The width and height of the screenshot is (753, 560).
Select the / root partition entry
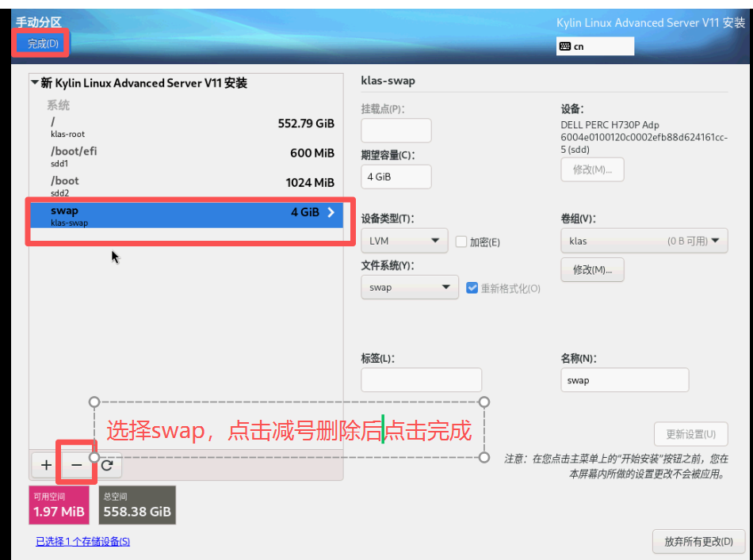pos(190,127)
